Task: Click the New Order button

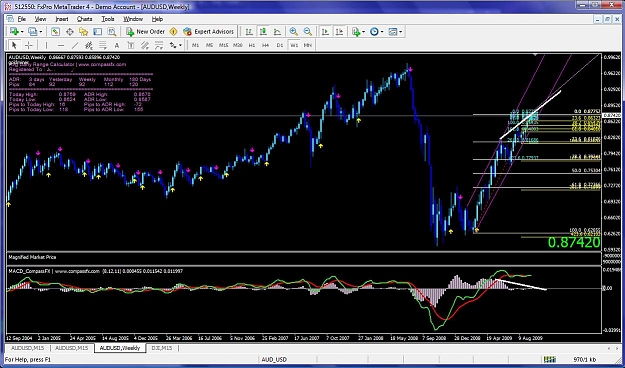Action: coord(145,31)
